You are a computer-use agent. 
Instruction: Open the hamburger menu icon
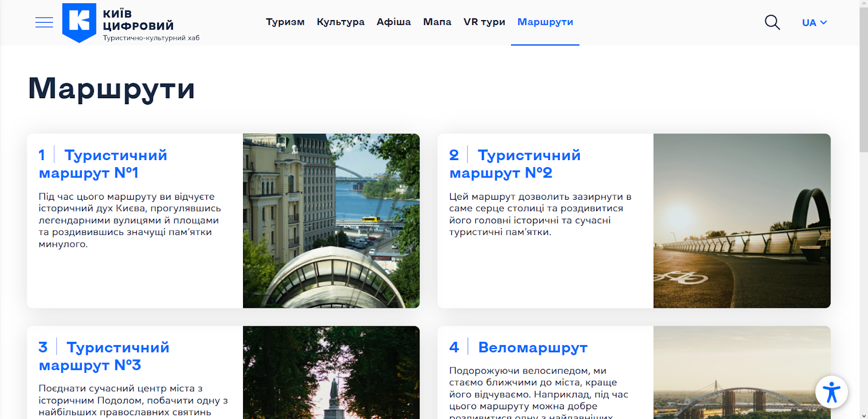(44, 22)
